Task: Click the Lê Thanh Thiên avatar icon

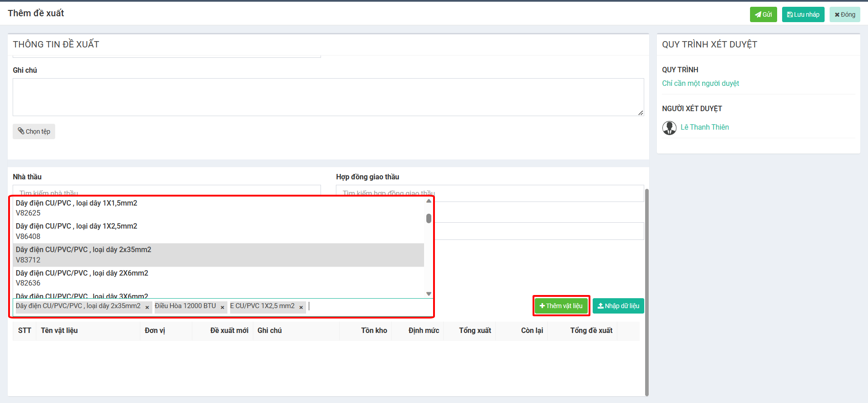Action: [x=669, y=128]
